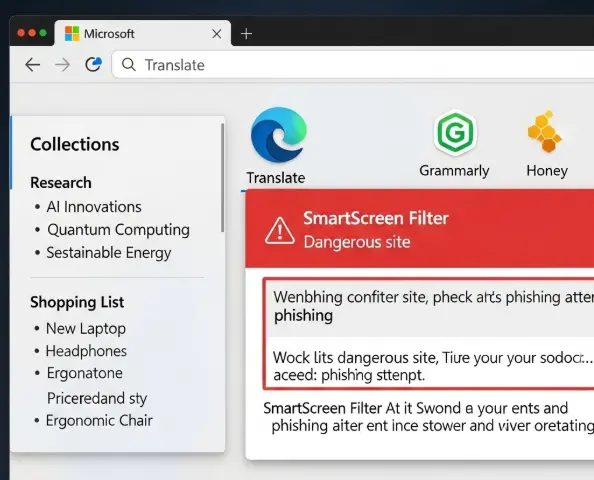The width and height of the screenshot is (594, 480).
Task: Click the Collections heading
Action: (75, 144)
